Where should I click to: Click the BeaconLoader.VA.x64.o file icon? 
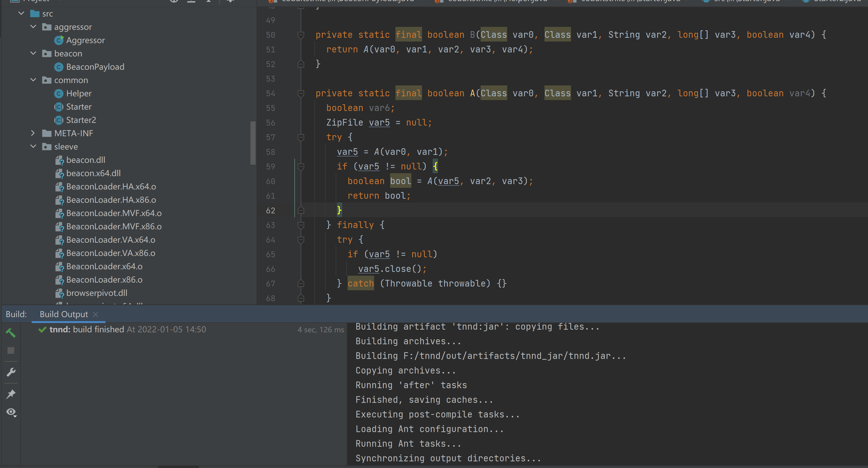click(x=59, y=240)
